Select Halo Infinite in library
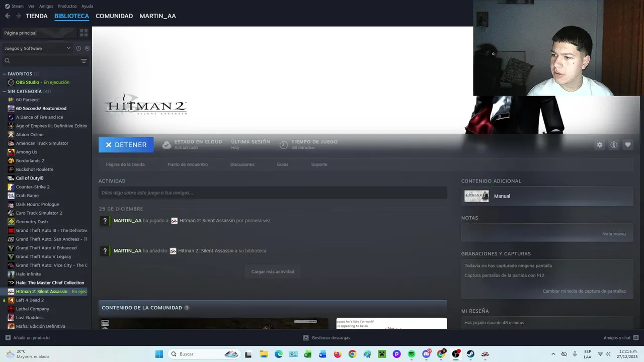This screenshot has width=644, height=362. [28, 274]
